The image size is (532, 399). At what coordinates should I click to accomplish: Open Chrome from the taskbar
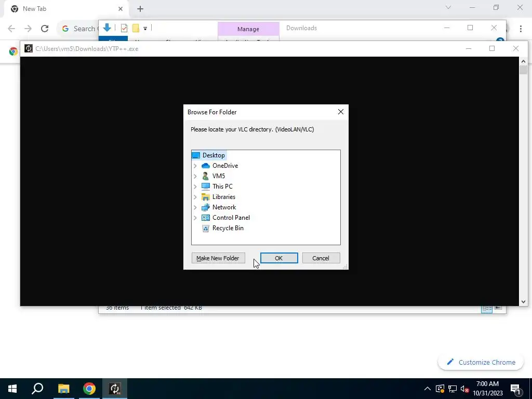pos(89,389)
